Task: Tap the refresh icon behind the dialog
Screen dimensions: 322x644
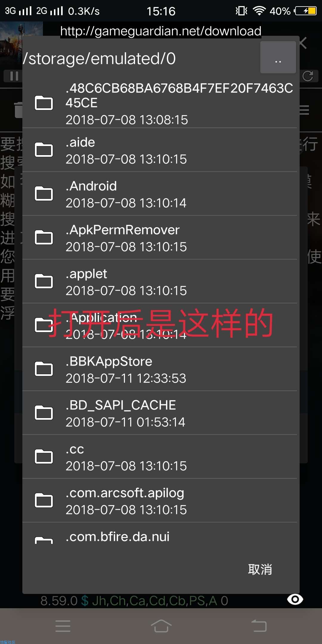Action: (308, 76)
